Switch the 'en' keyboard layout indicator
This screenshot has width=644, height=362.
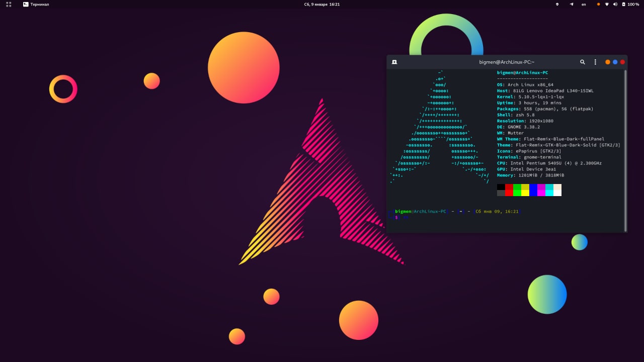[584, 4]
